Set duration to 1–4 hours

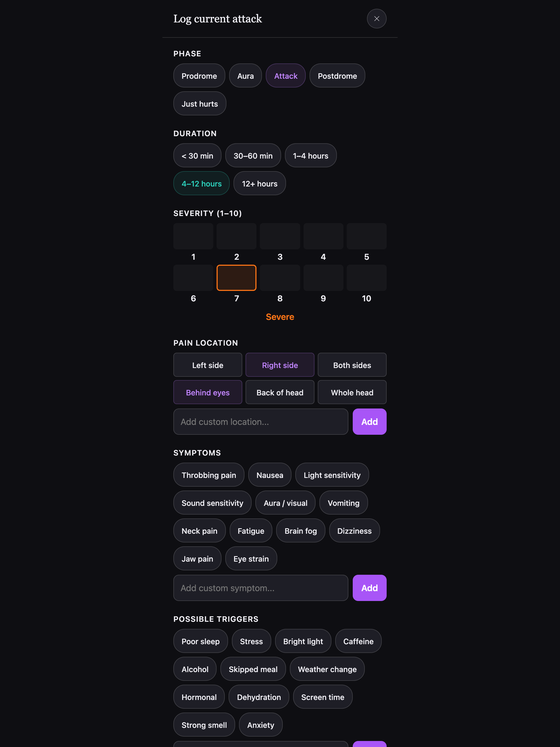point(311,156)
